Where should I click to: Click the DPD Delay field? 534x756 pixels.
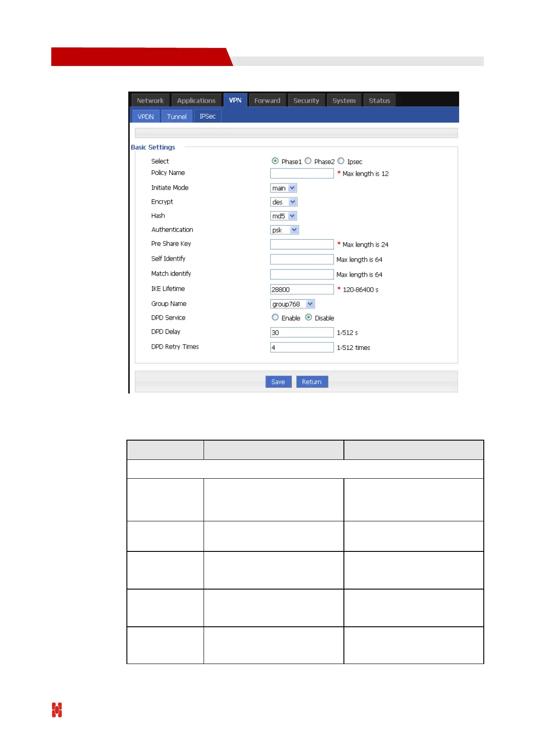tap(302, 332)
